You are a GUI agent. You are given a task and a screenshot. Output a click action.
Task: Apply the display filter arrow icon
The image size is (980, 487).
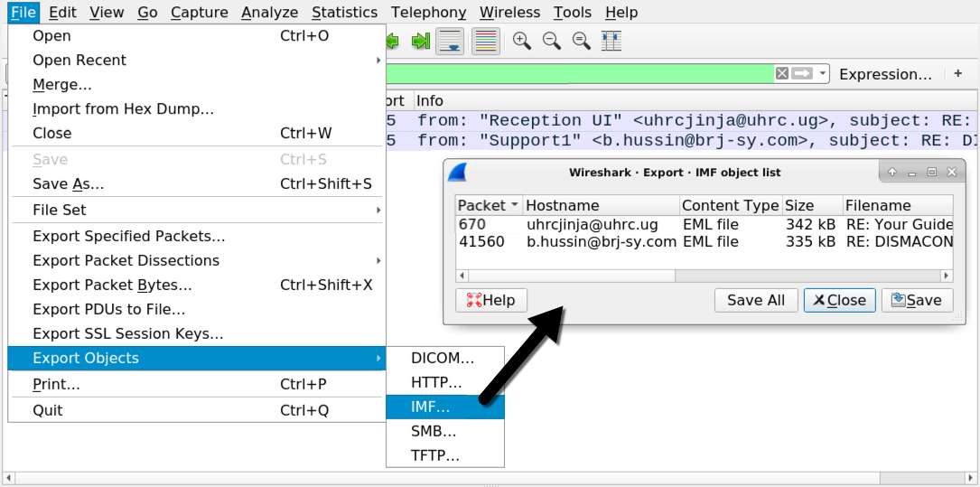[x=802, y=74]
